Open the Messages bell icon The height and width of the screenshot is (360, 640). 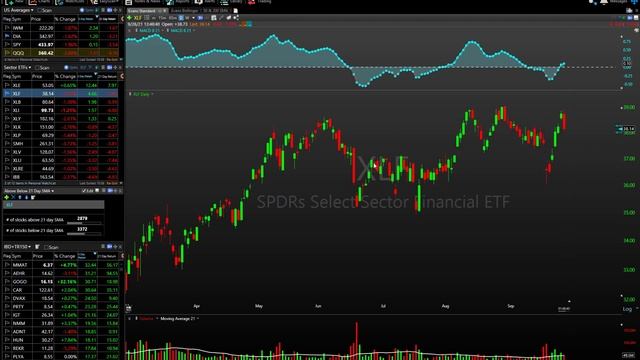tap(604, 2)
